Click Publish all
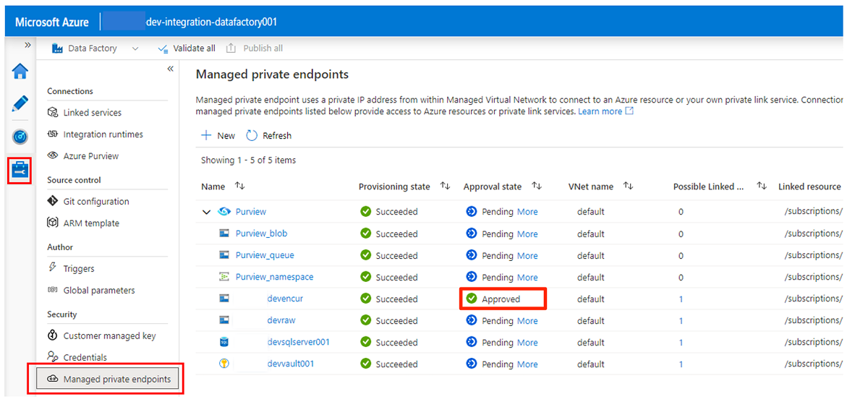The height and width of the screenshot is (420, 868). click(x=255, y=48)
